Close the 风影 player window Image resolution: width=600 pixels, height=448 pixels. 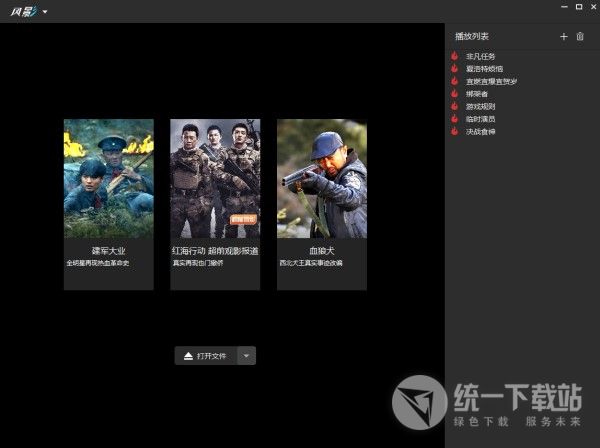[x=593, y=7]
